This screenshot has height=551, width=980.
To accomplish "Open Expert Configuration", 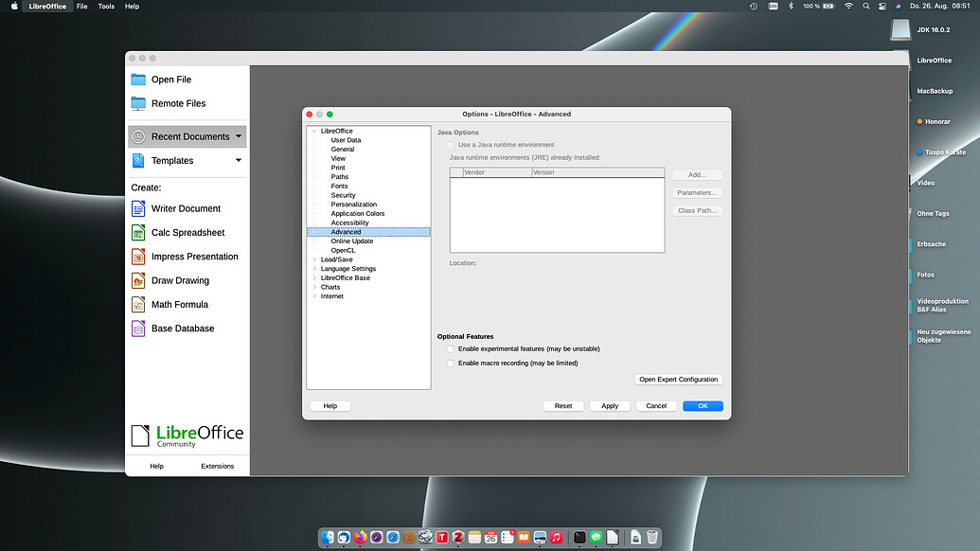I will click(x=678, y=380).
